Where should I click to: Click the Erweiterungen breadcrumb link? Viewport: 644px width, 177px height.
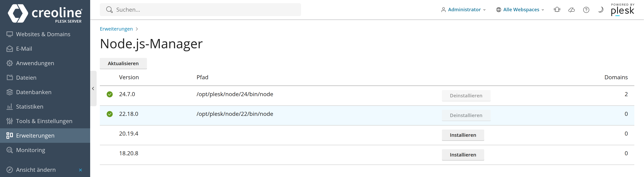pos(116,29)
